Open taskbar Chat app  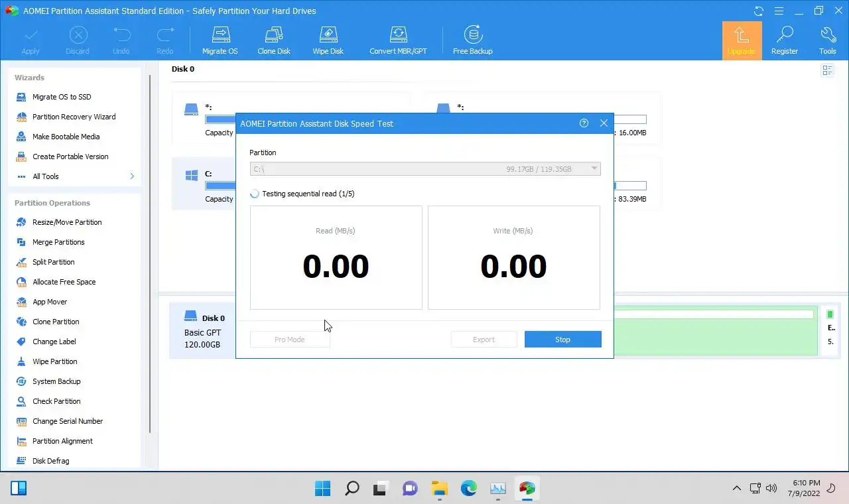tap(410, 489)
